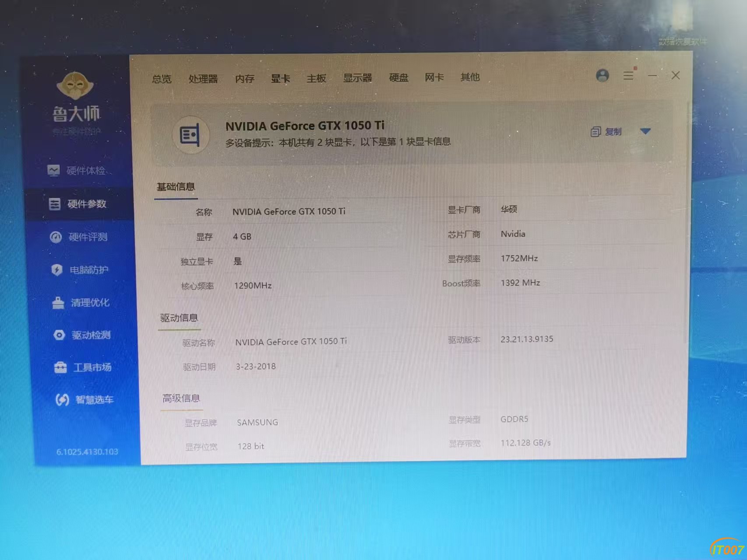Open 硬件评测 benchmark section
Viewport: 747px width, 560px height.
coord(79,237)
